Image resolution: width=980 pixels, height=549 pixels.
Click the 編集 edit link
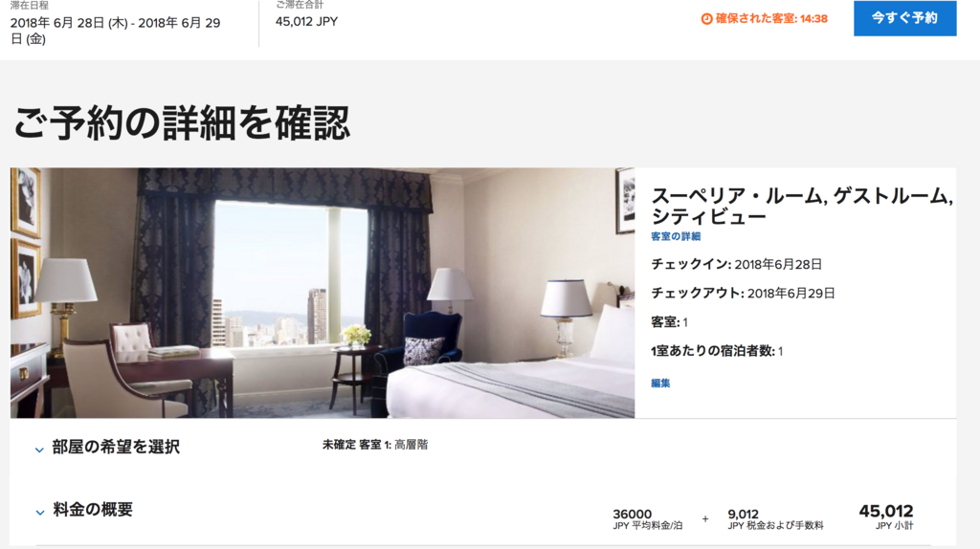pos(660,384)
